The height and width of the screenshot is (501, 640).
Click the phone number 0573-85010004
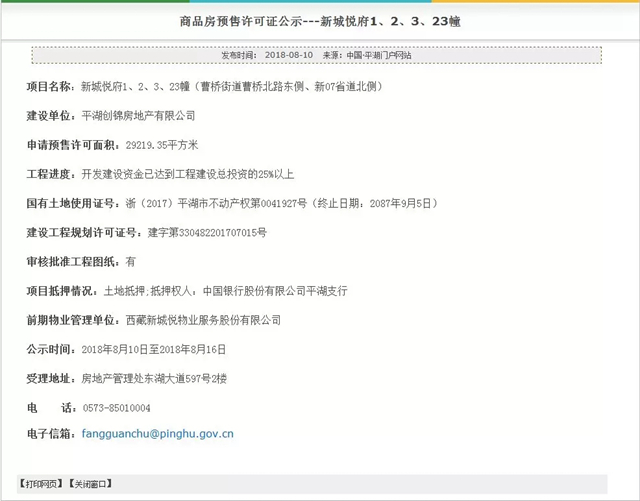coord(116,407)
